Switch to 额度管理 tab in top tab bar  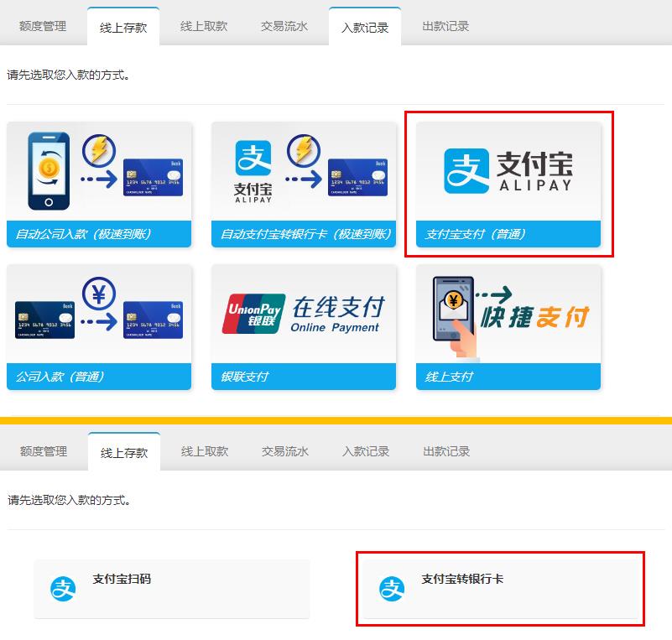pyautogui.click(x=43, y=26)
